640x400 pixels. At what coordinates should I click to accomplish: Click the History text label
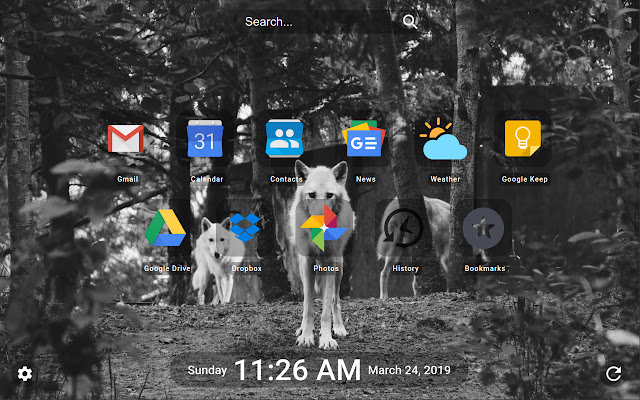pos(405,269)
